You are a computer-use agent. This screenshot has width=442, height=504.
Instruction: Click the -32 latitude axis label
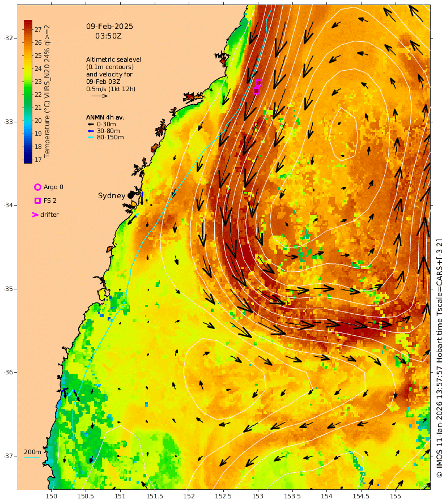8,38
